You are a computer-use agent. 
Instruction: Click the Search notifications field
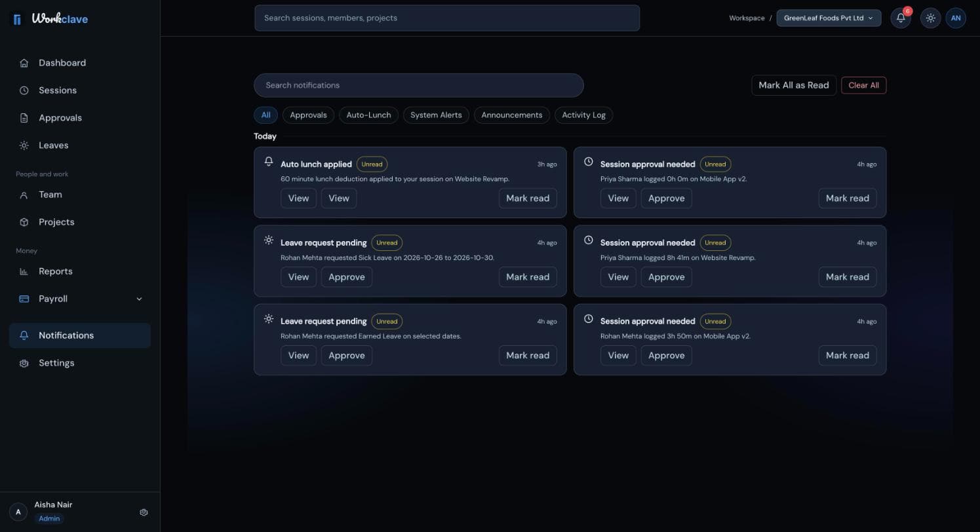click(419, 85)
